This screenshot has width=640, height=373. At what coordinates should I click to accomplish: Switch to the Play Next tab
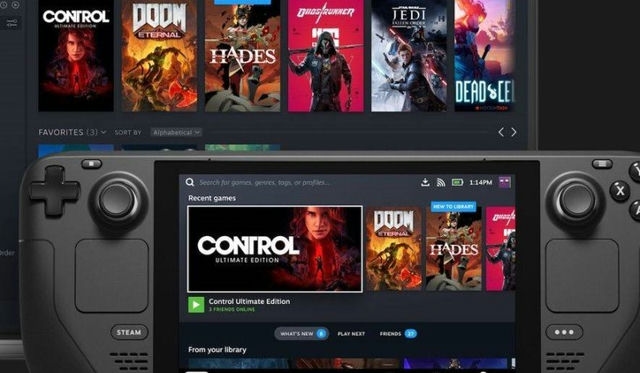tap(351, 333)
